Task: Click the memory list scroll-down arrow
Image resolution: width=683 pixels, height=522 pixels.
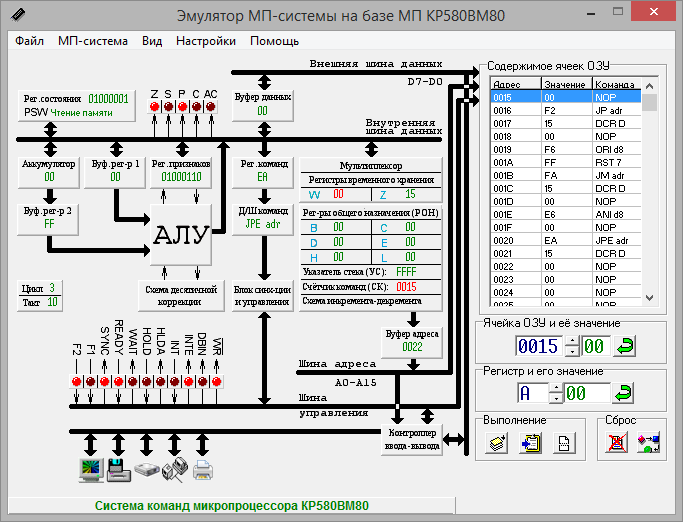Action: (x=649, y=298)
